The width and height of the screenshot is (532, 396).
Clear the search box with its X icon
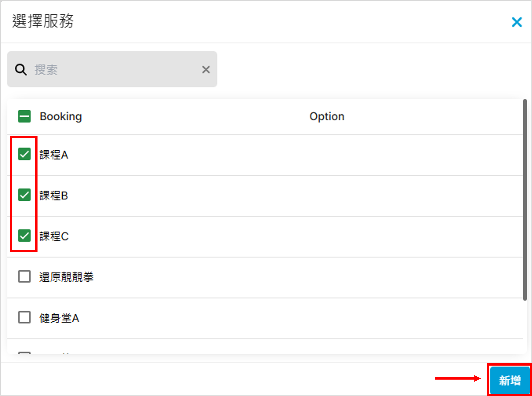(x=206, y=70)
